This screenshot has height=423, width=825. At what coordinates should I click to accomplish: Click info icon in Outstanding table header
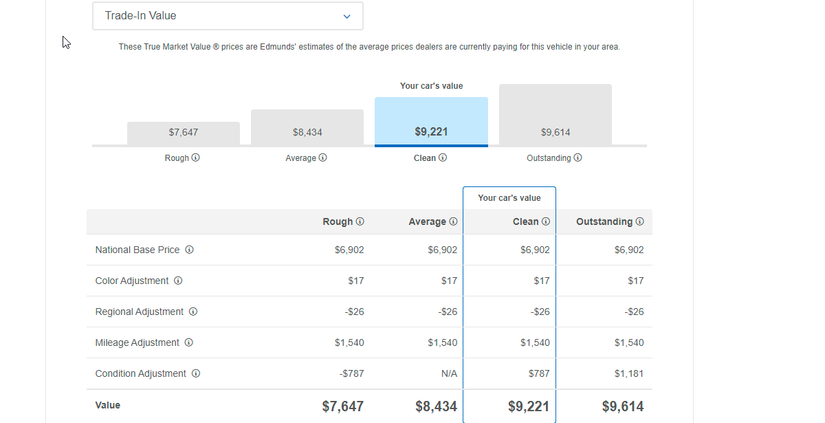pyautogui.click(x=639, y=221)
